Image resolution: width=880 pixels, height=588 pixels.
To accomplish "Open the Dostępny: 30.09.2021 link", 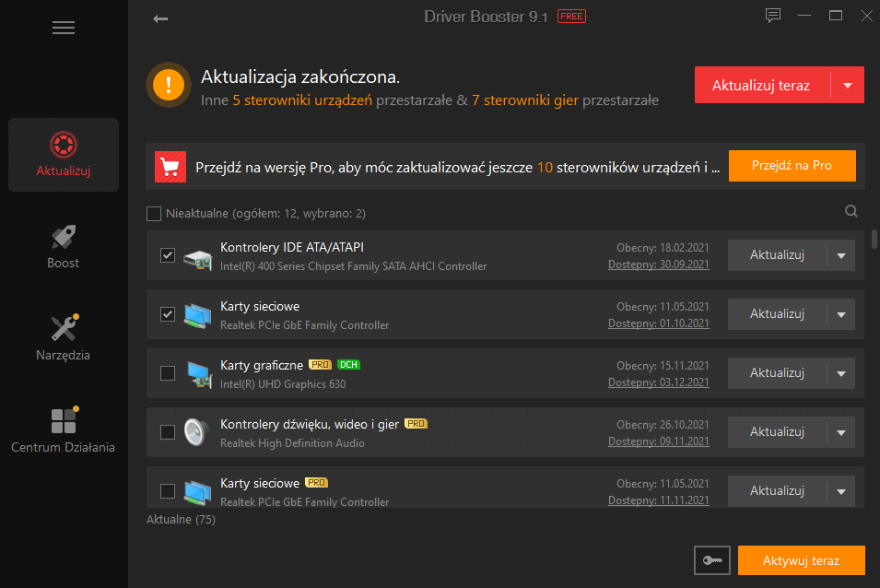I will point(658,265).
